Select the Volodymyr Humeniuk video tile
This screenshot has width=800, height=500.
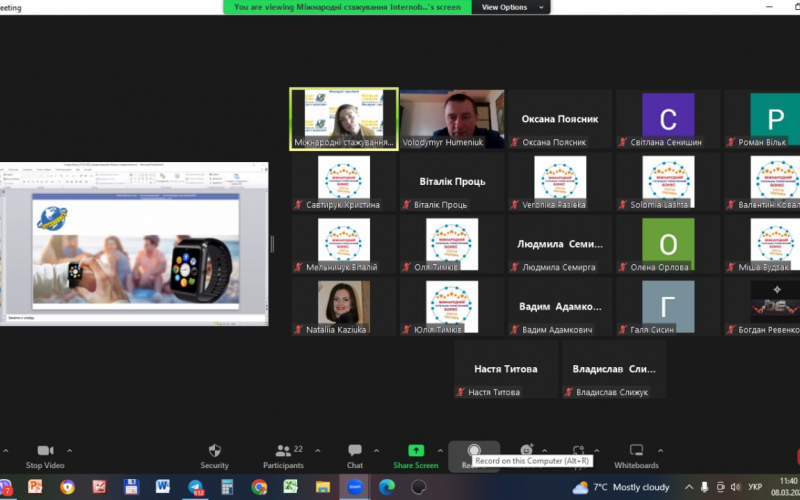(x=452, y=119)
